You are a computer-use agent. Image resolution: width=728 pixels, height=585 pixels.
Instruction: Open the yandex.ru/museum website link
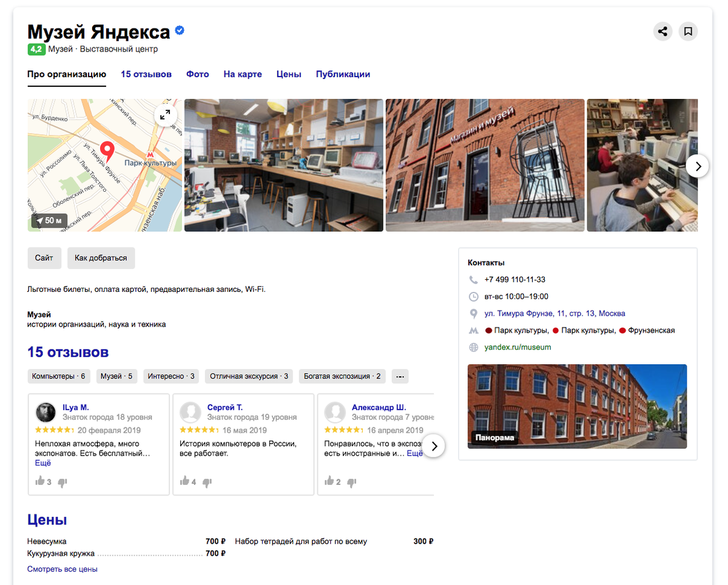[x=517, y=348]
